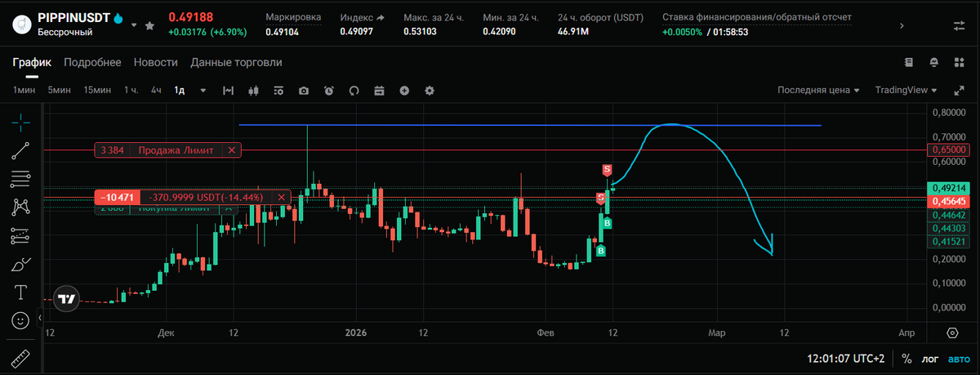
Task: Click the plus circle add icon
Action: [404, 91]
